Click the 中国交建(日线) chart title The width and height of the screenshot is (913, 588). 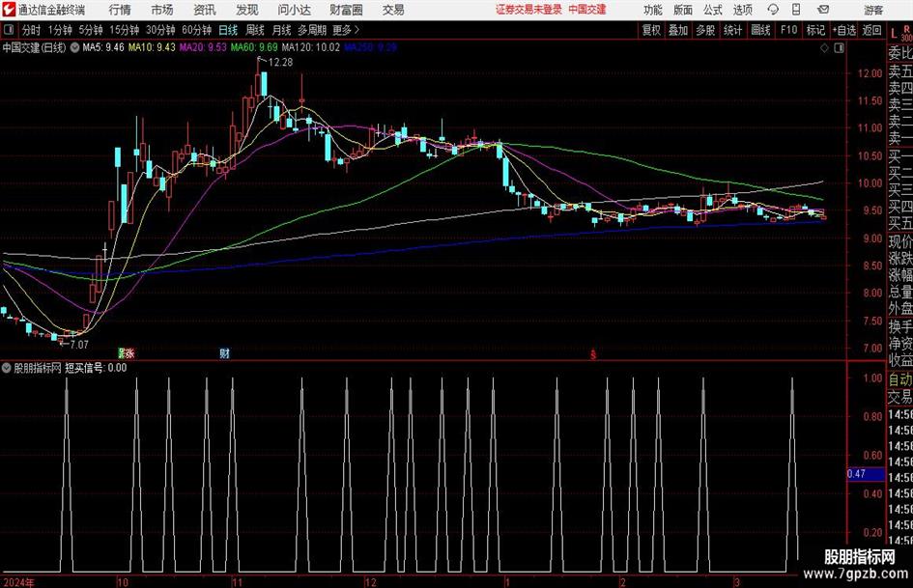tap(35, 47)
